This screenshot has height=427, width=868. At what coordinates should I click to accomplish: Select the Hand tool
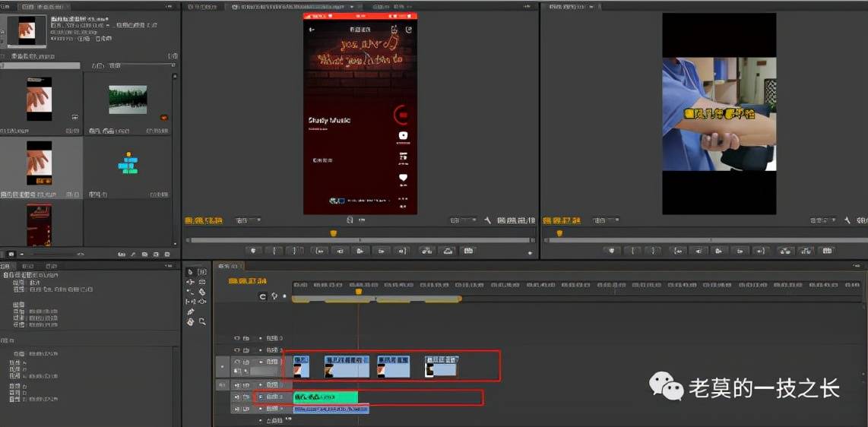point(190,321)
